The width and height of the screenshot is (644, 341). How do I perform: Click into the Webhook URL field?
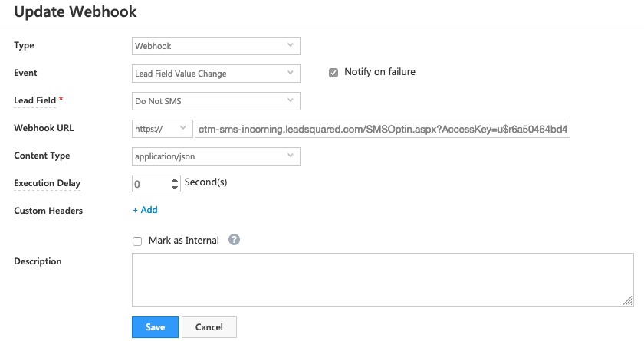[383, 129]
